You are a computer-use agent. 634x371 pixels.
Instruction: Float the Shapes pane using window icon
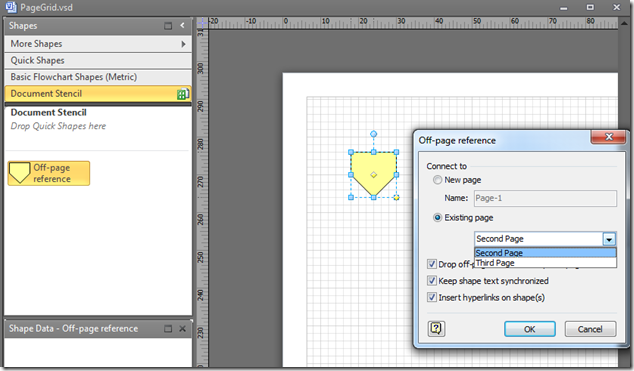click(168, 26)
